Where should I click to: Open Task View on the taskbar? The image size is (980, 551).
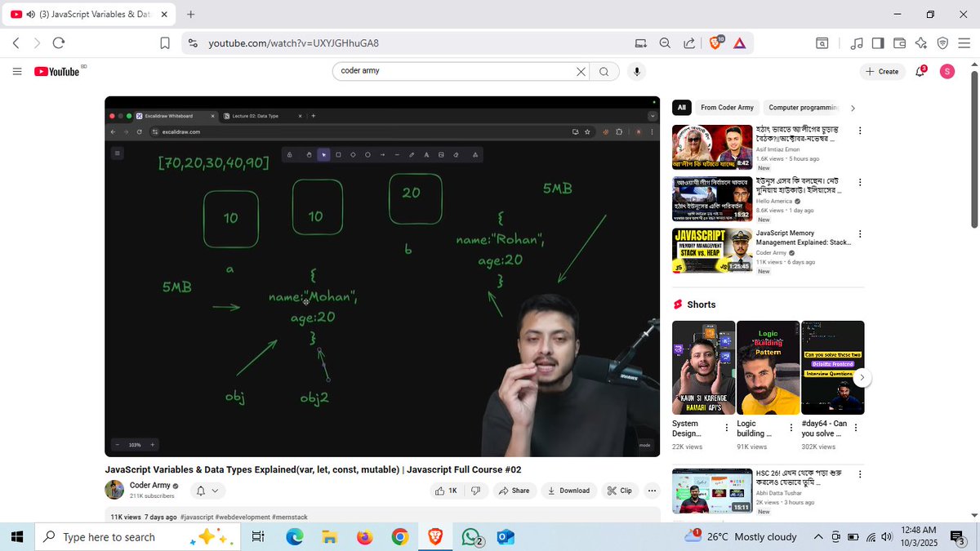click(x=258, y=536)
